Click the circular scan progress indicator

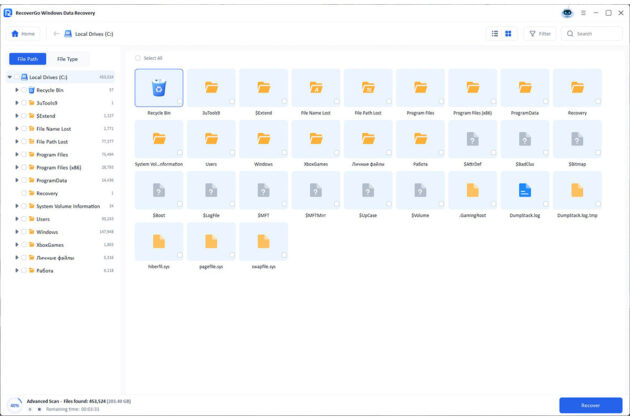click(x=15, y=405)
